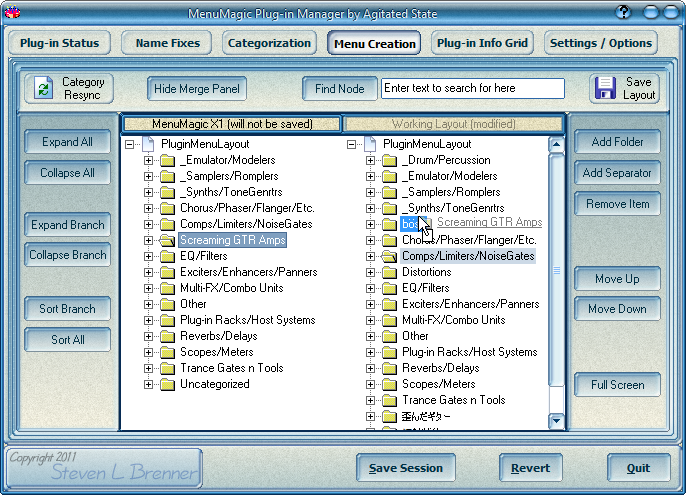This screenshot has height=495, width=686.
Task: Click folder icon beside Distortions
Action: [389, 272]
